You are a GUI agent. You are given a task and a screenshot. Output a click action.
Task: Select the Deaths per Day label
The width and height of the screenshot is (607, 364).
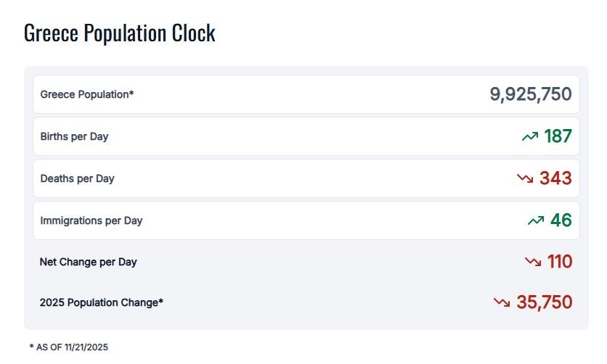(77, 178)
